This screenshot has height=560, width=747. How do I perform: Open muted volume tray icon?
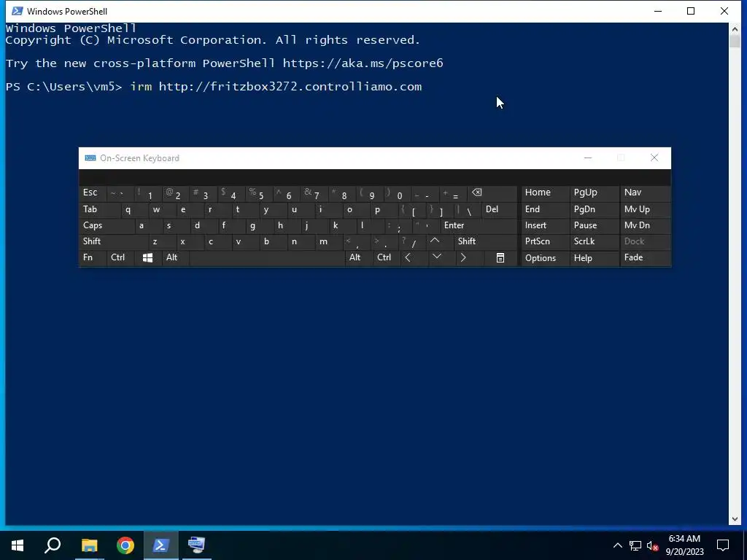click(652, 545)
